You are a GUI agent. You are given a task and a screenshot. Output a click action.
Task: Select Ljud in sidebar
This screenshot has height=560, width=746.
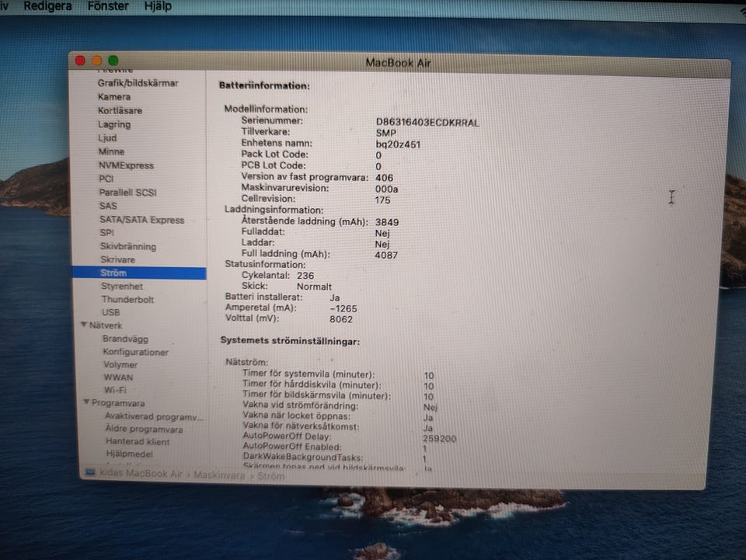(x=107, y=137)
